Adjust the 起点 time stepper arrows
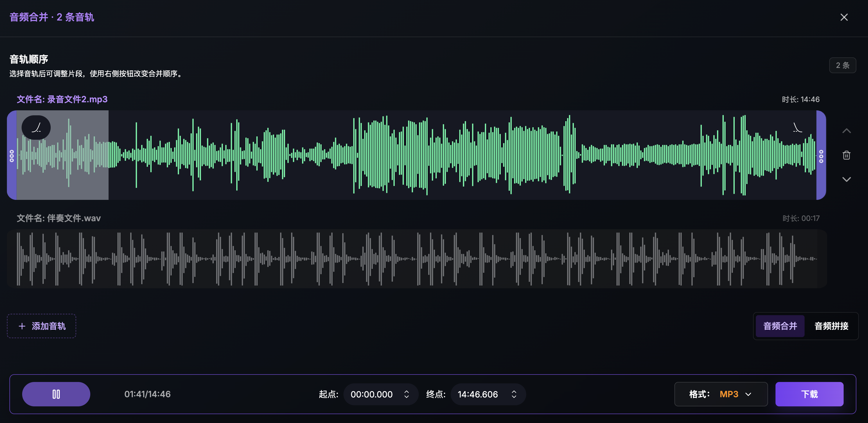Screen dimensions: 868x423 pos(406,394)
